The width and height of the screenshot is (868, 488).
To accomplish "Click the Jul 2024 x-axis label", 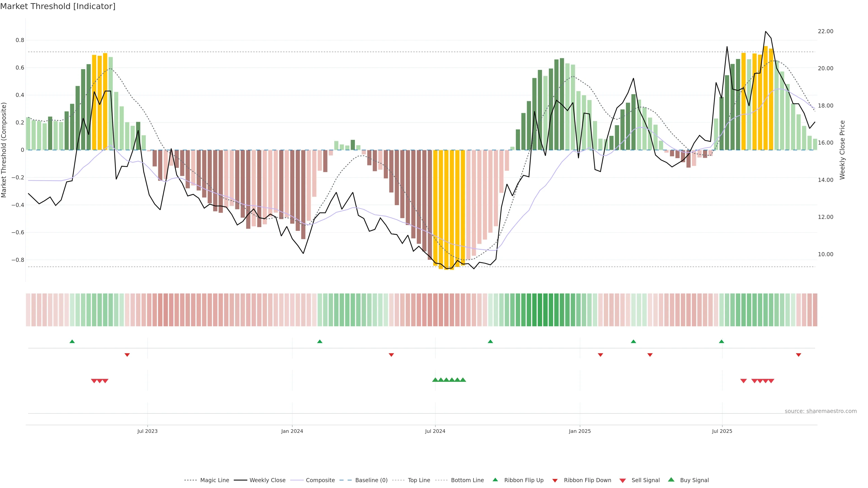I will (435, 431).
